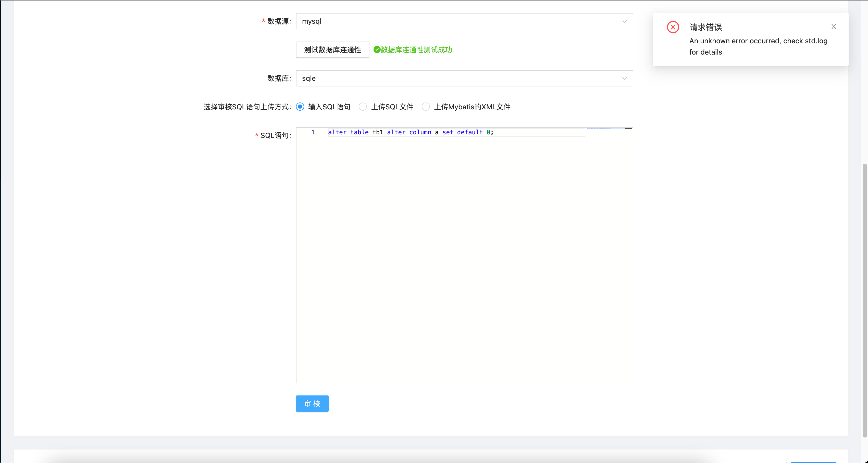This screenshot has height=463, width=868.
Task: Select the 上传Mybatis的XML文件 radio option
Action: pos(426,106)
